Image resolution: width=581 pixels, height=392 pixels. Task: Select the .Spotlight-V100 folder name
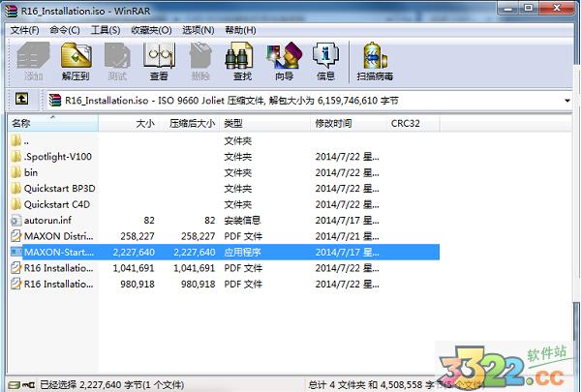tap(58, 157)
